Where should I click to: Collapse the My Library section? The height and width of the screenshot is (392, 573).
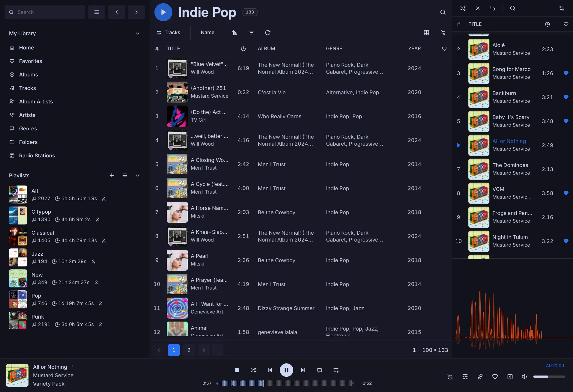pyautogui.click(x=137, y=33)
